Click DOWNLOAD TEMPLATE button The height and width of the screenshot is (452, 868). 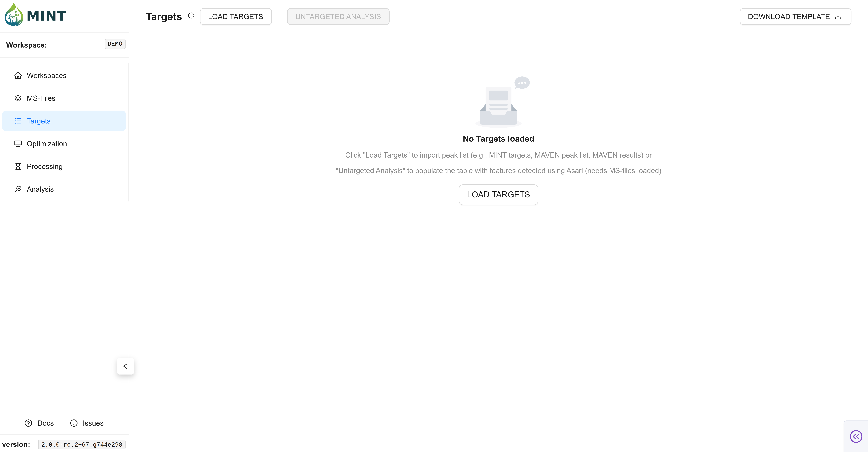[795, 17]
